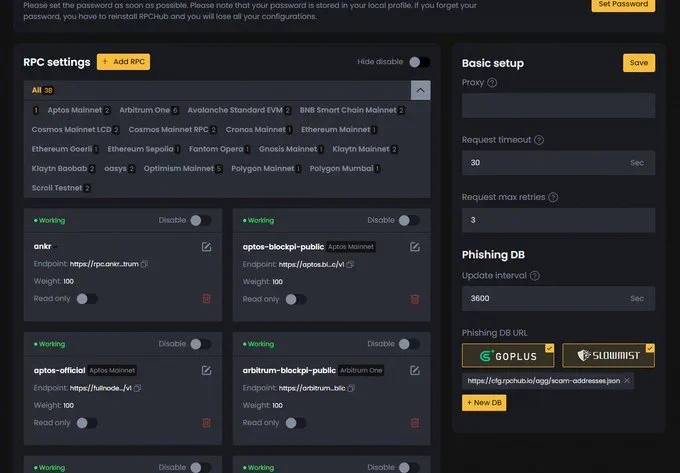The image size is (680, 473).
Task: Edit the Request max retries value
Action: click(x=558, y=220)
